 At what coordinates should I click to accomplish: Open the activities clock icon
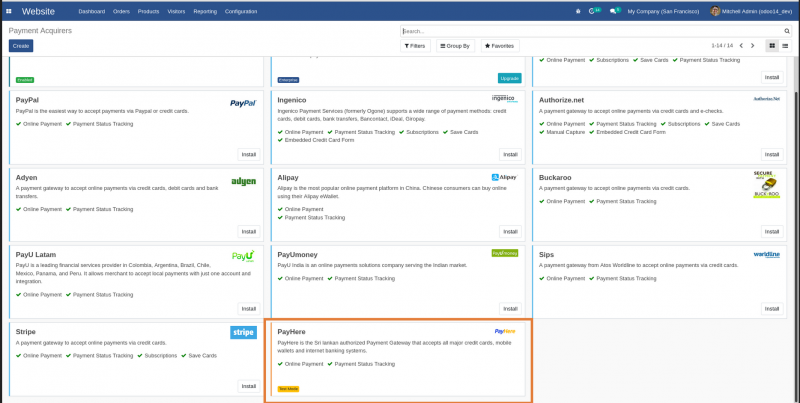(x=594, y=11)
